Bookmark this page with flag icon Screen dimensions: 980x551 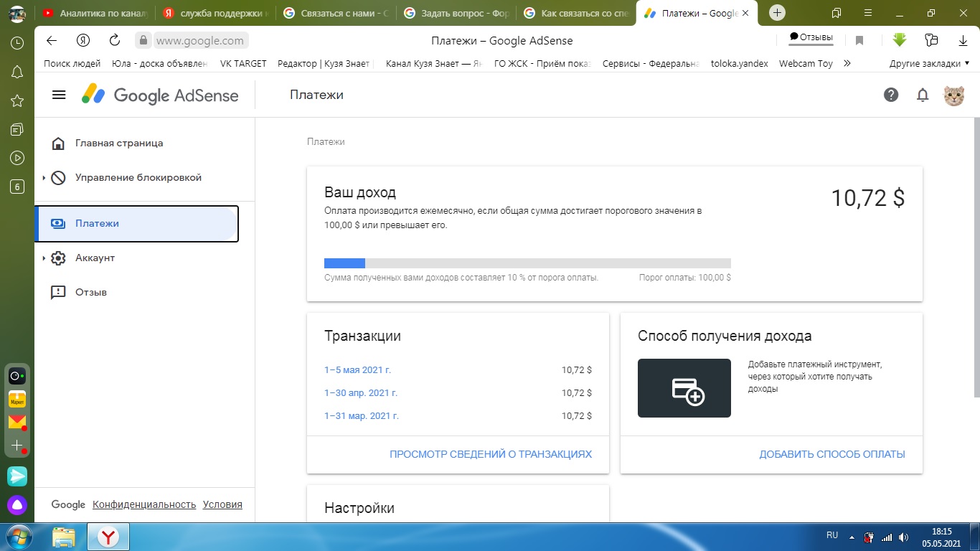tap(859, 41)
